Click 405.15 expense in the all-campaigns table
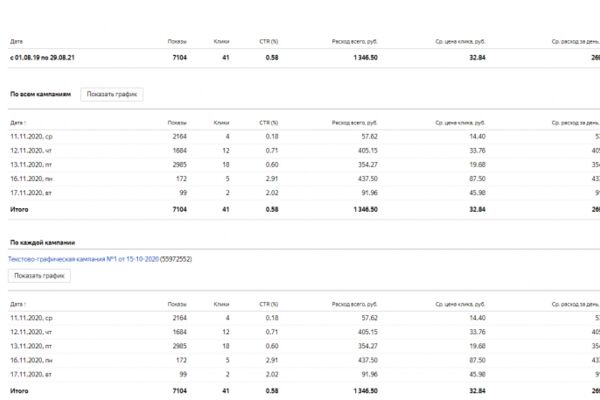 click(368, 151)
